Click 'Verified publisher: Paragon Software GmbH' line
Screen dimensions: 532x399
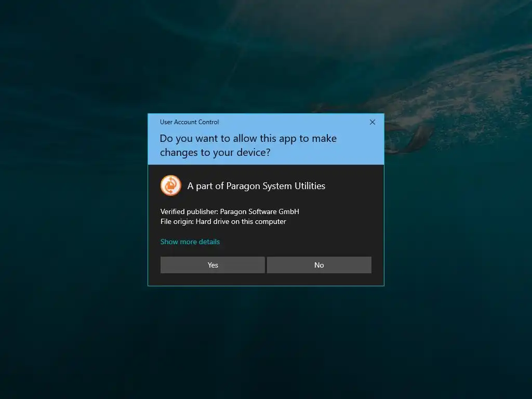pyautogui.click(x=230, y=211)
